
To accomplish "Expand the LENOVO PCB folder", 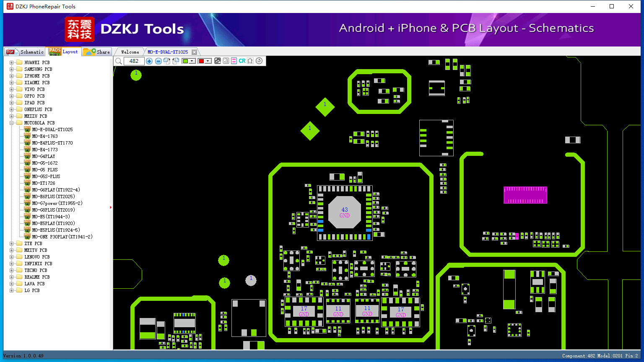I will point(12,257).
